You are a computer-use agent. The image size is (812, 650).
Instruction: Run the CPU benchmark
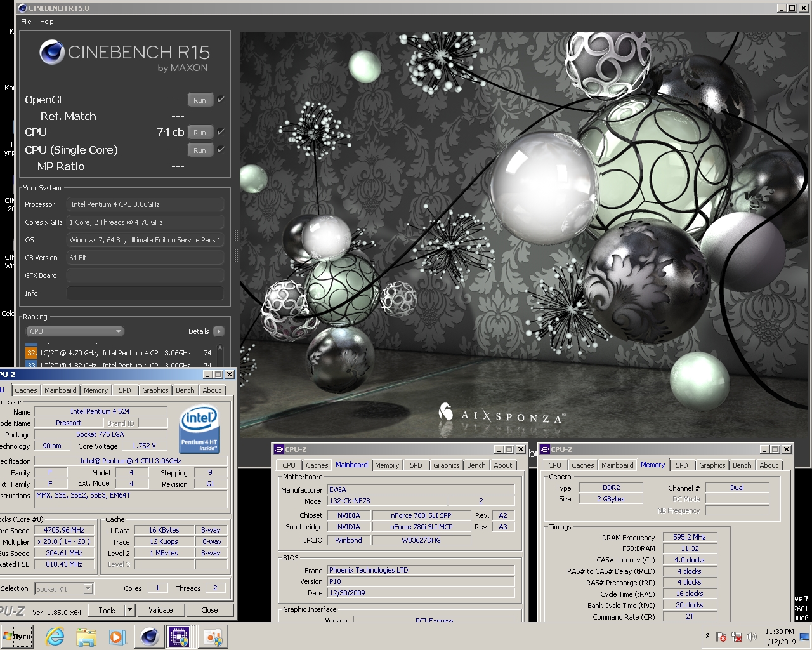(200, 133)
